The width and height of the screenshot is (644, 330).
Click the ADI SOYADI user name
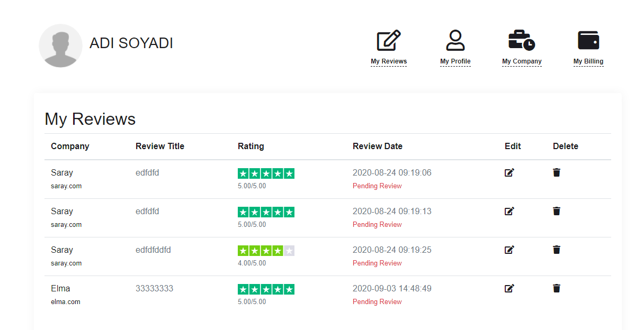[x=131, y=43]
